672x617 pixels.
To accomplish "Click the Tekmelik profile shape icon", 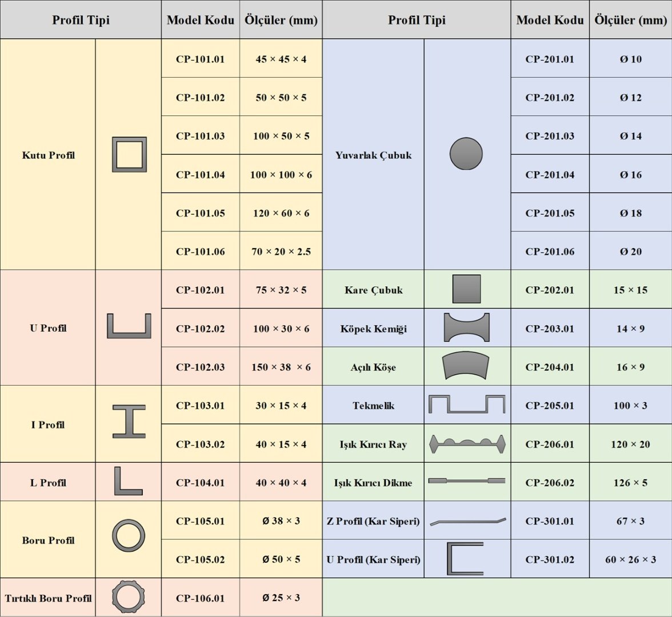I will click(467, 404).
